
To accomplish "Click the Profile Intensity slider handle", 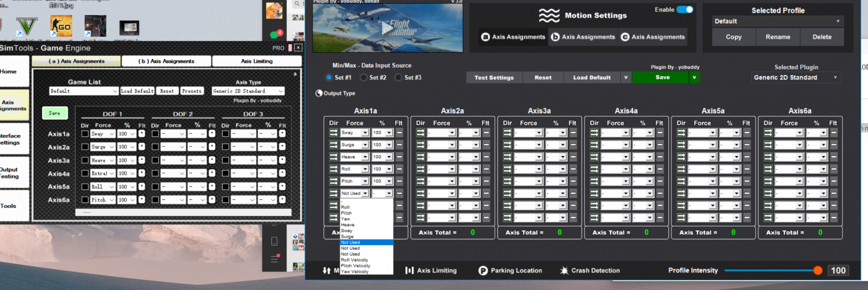I will click(818, 270).
